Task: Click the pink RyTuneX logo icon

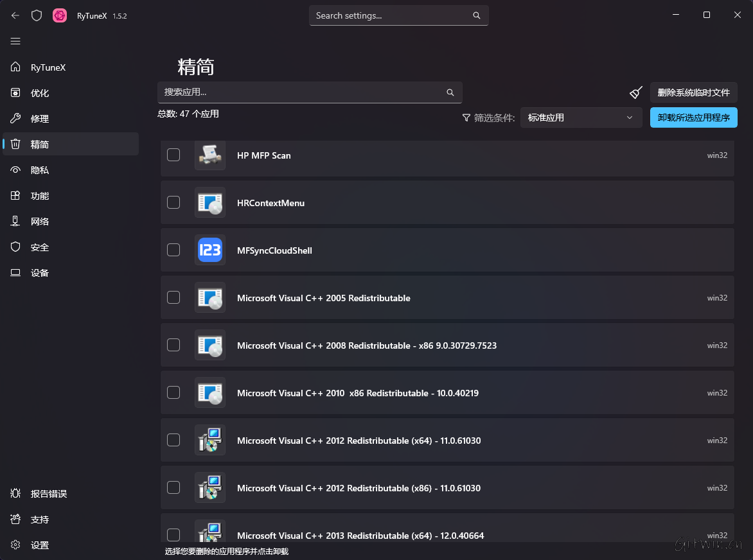Action: [x=60, y=15]
